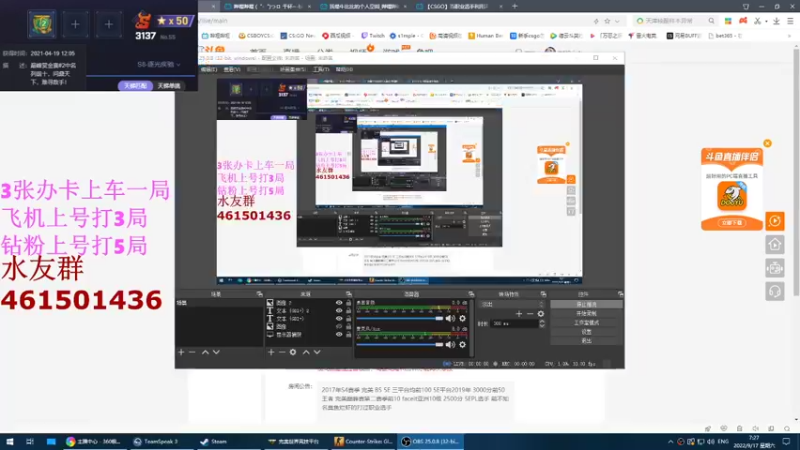Increase transition duration with up arrow

pyautogui.click(x=542, y=321)
